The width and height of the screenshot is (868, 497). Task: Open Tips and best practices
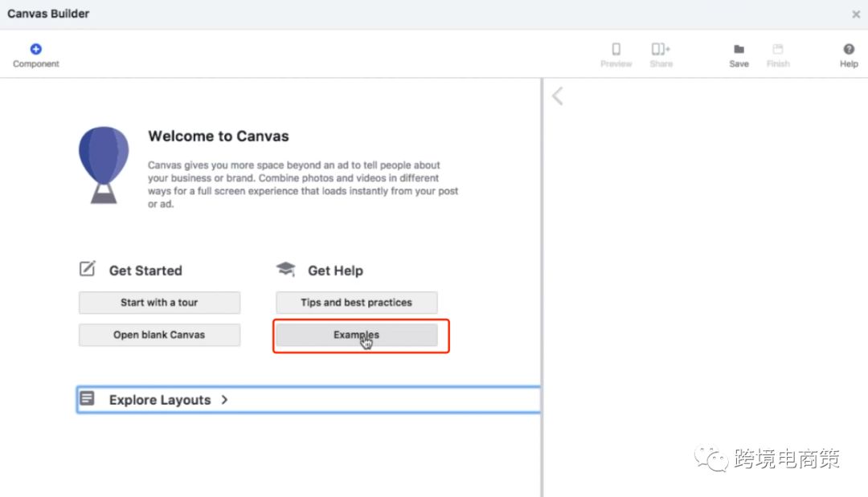click(356, 303)
